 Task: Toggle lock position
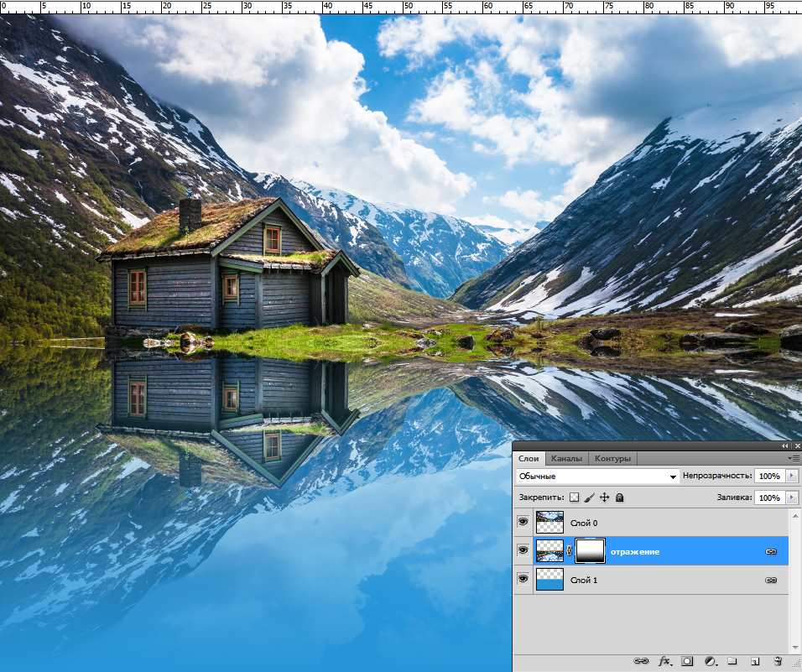605,497
